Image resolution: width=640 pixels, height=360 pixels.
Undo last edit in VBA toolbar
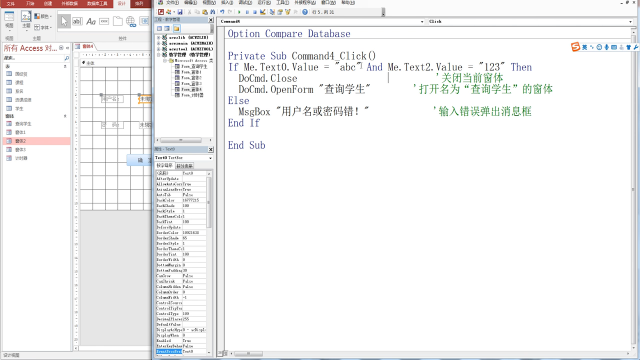coord(222,12)
